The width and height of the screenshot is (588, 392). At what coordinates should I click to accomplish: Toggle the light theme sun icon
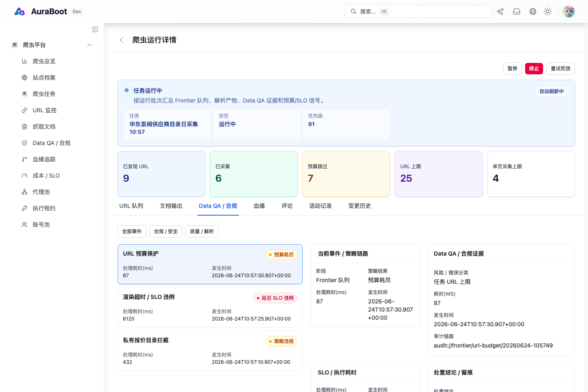click(x=548, y=11)
